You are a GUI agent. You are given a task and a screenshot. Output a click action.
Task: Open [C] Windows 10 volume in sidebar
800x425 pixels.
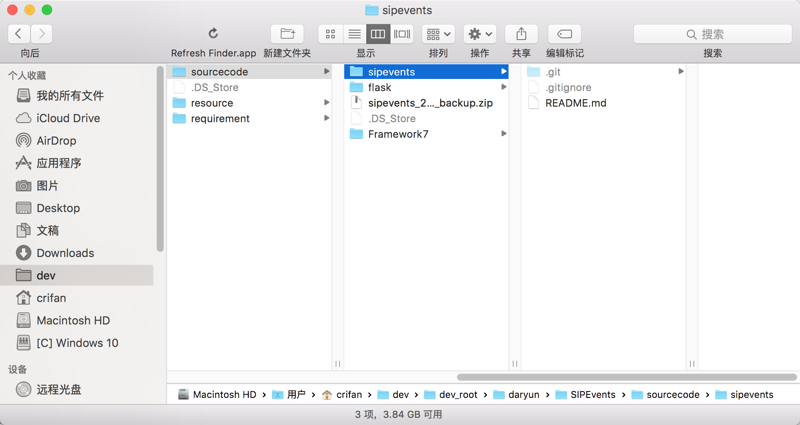pyautogui.click(x=77, y=342)
